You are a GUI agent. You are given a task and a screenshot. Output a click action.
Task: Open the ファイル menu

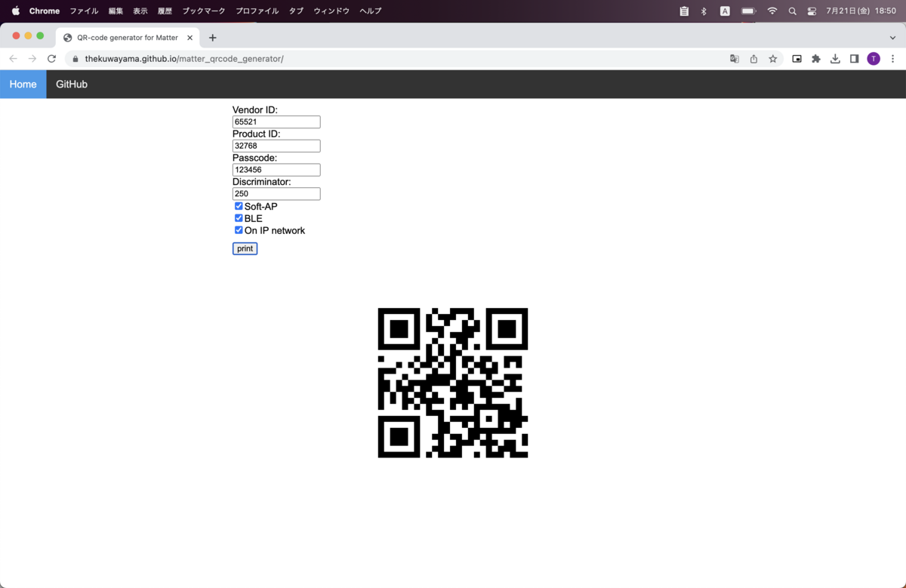pyautogui.click(x=84, y=11)
